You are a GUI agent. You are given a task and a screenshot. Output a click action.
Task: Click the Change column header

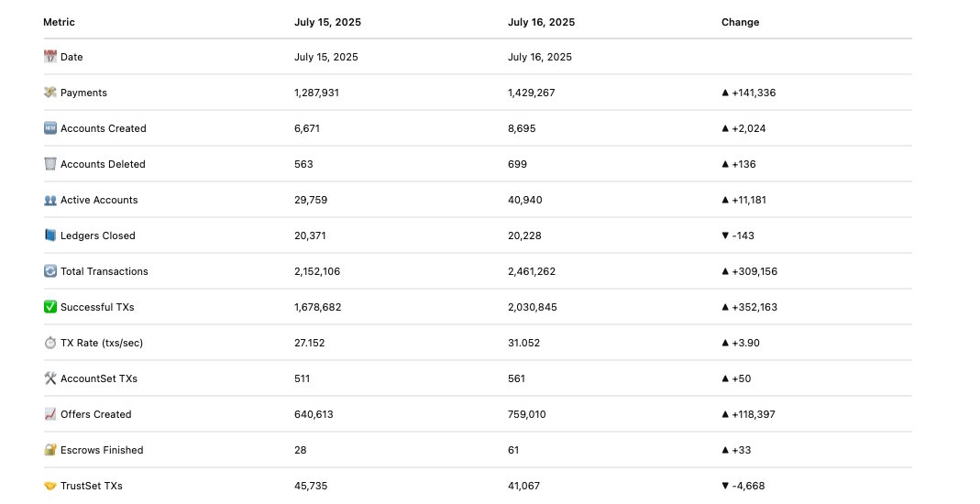click(740, 22)
